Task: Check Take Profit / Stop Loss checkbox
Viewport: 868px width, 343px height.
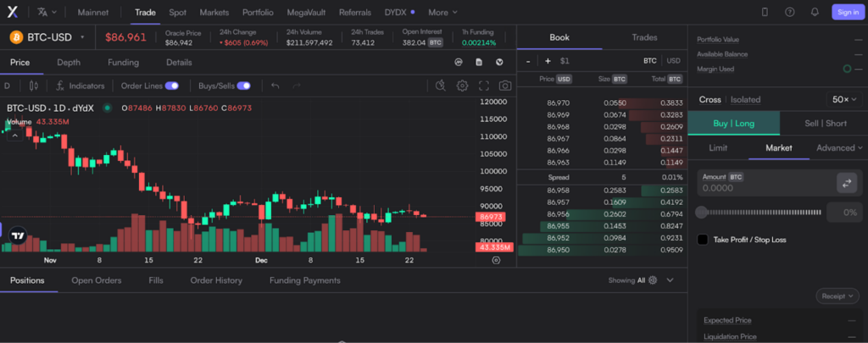Action: 703,240
